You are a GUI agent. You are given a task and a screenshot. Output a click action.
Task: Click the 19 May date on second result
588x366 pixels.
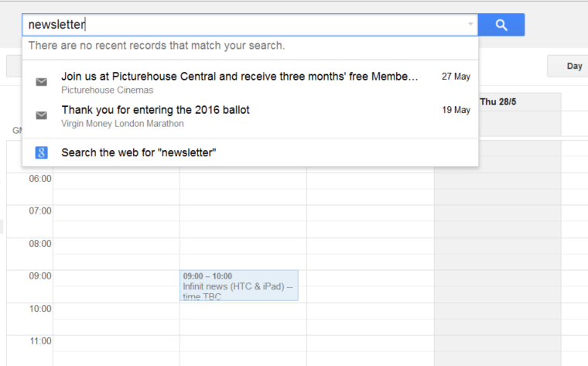456,110
